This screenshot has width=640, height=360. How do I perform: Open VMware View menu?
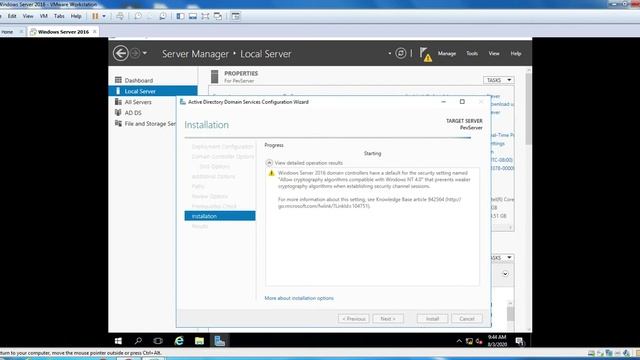click(28, 16)
